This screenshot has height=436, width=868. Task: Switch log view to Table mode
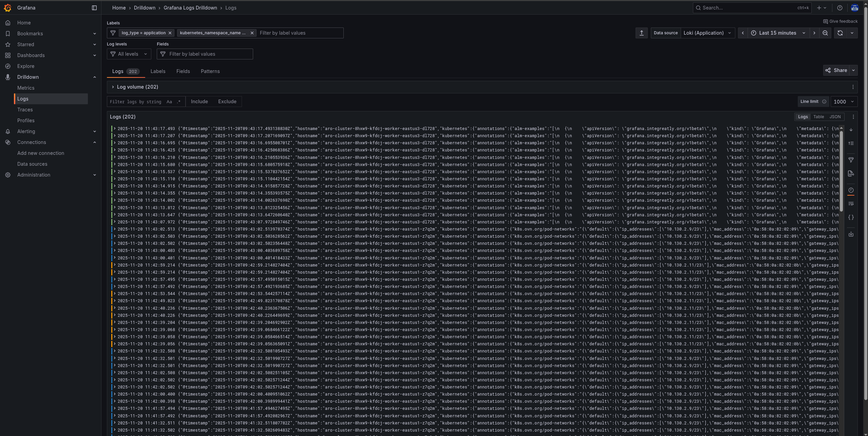(x=818, y=116)
